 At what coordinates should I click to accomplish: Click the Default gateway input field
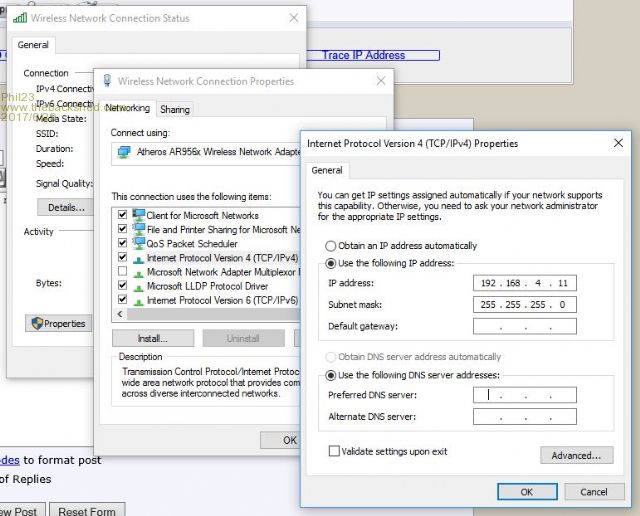tap(524, 326)
